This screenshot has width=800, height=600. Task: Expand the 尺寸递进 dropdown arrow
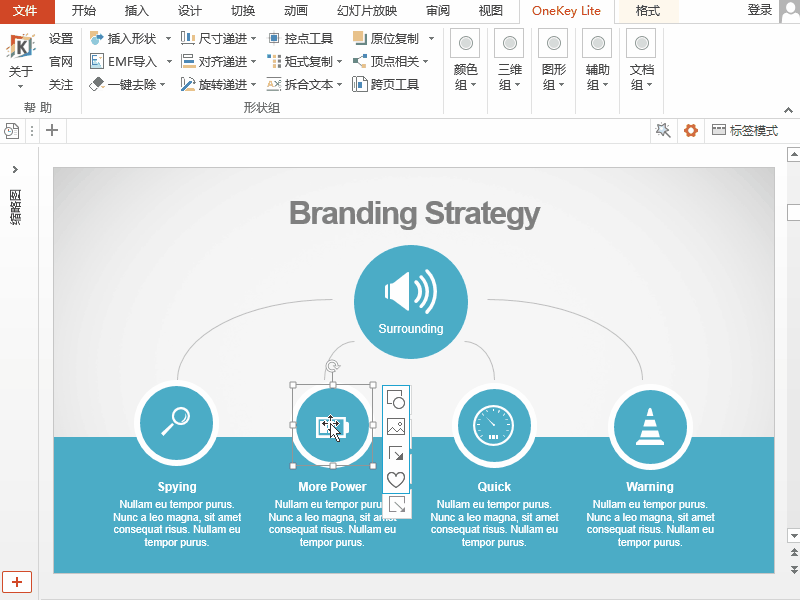tap(254, 39)
